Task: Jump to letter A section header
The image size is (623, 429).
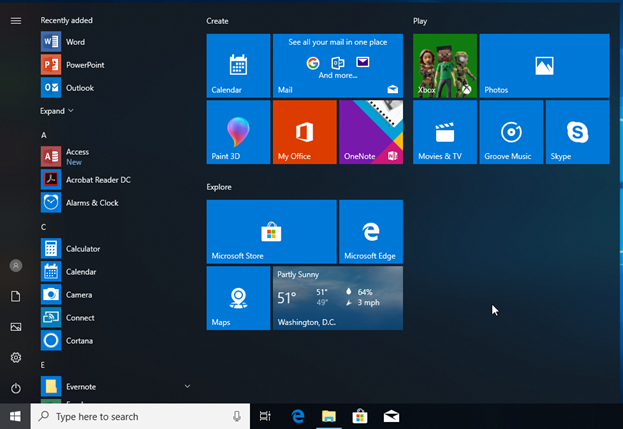Action: [x=44, y=135]
